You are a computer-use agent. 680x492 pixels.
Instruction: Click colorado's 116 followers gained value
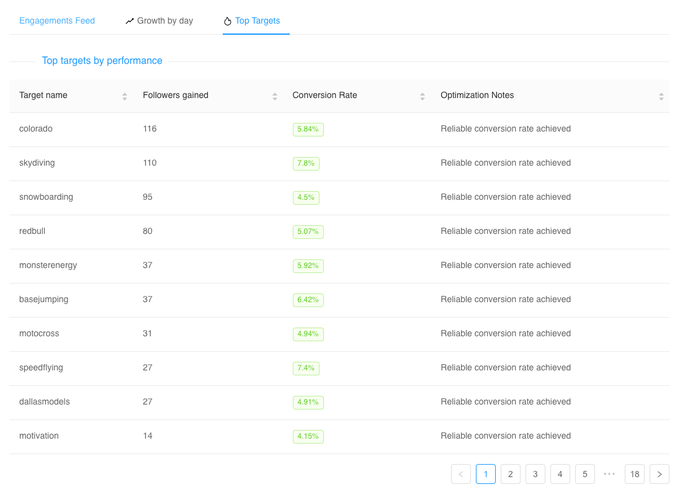[x=150, y=129]
